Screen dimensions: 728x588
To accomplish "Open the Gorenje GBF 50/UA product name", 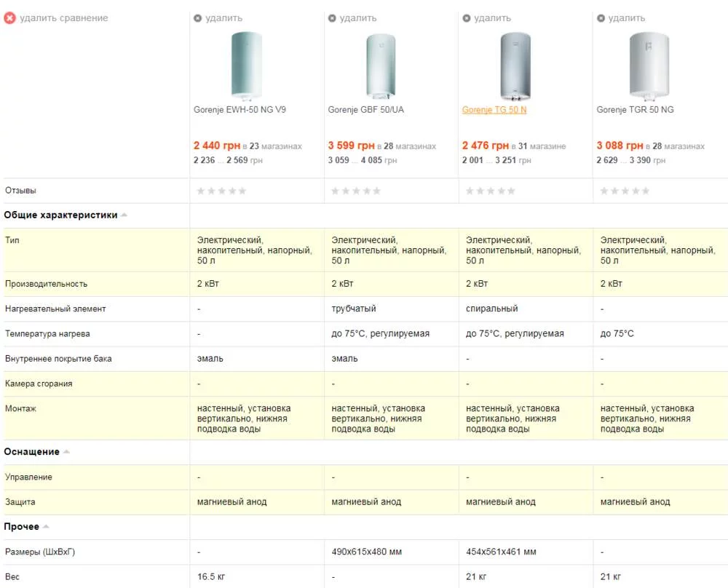I will (x=365, y=110).
